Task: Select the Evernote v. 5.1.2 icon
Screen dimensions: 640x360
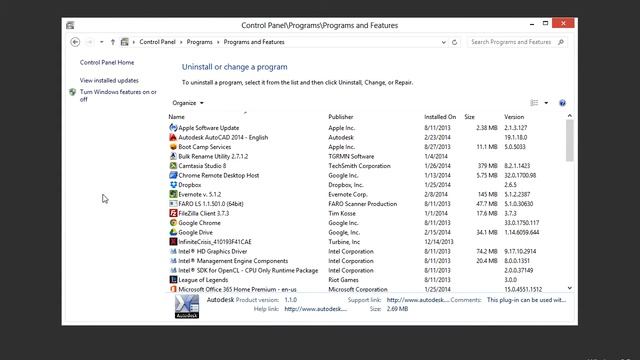Action: [173, 194]
